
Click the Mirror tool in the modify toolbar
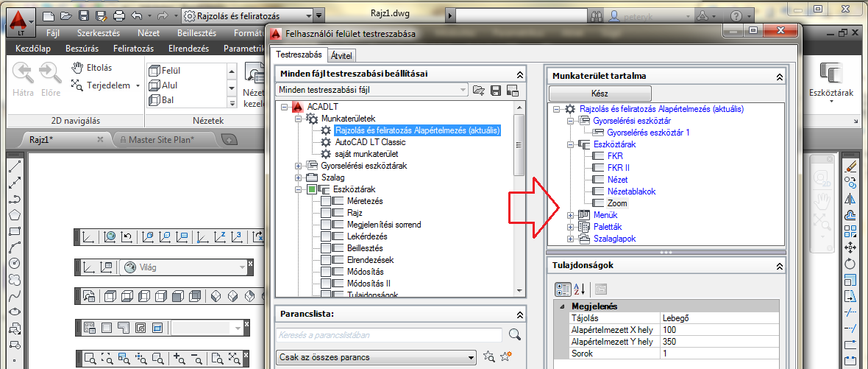tap(850, 200)
